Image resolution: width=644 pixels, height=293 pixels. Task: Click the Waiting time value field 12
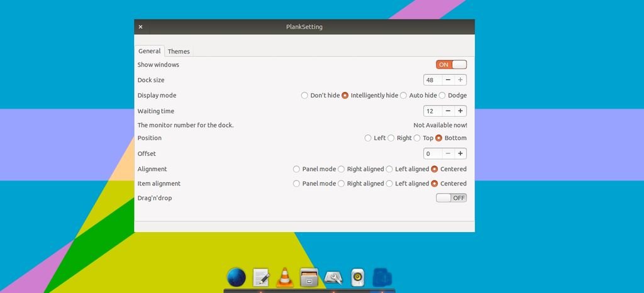point(433,111)
